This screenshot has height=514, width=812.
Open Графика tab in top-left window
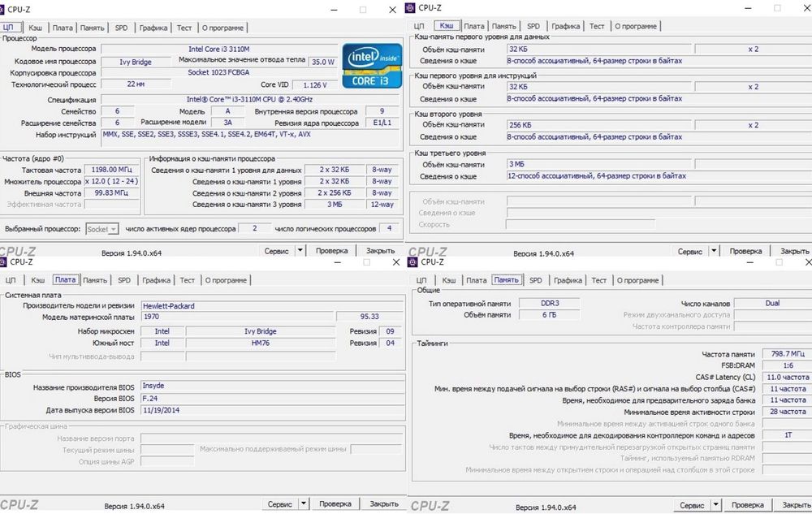click(153, 28)
